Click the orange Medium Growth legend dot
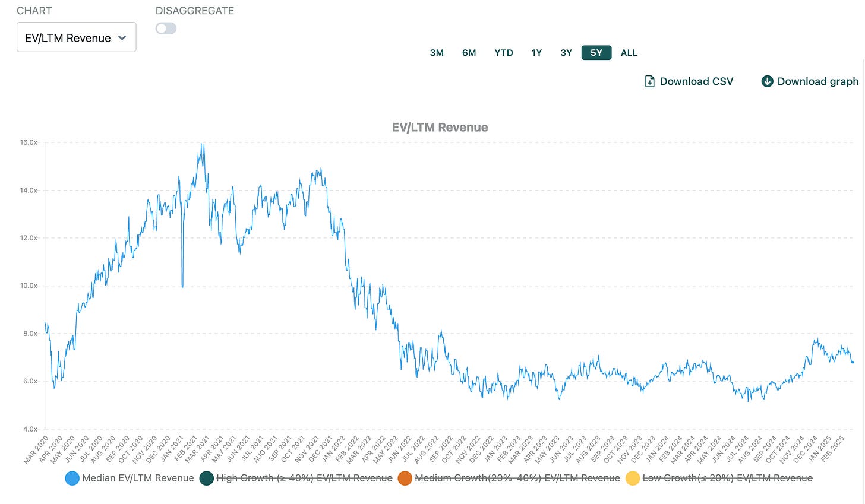Screen dimensions: 865x504 [405, 478]
